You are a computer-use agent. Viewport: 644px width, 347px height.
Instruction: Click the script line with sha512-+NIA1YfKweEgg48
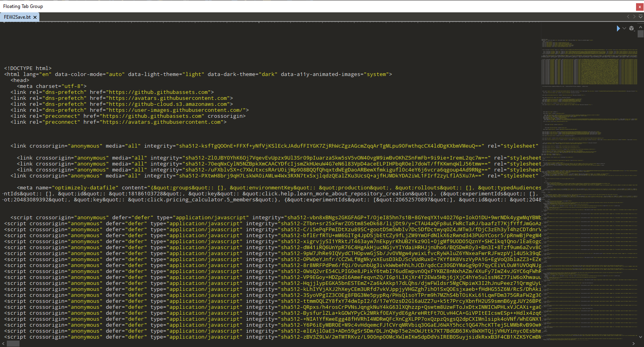point(272,319)
